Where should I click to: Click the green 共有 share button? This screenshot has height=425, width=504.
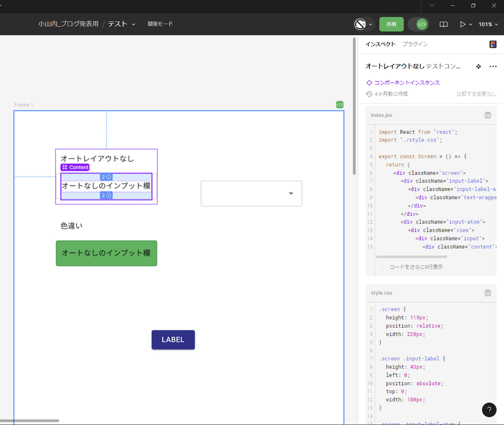tap(391, 24)
